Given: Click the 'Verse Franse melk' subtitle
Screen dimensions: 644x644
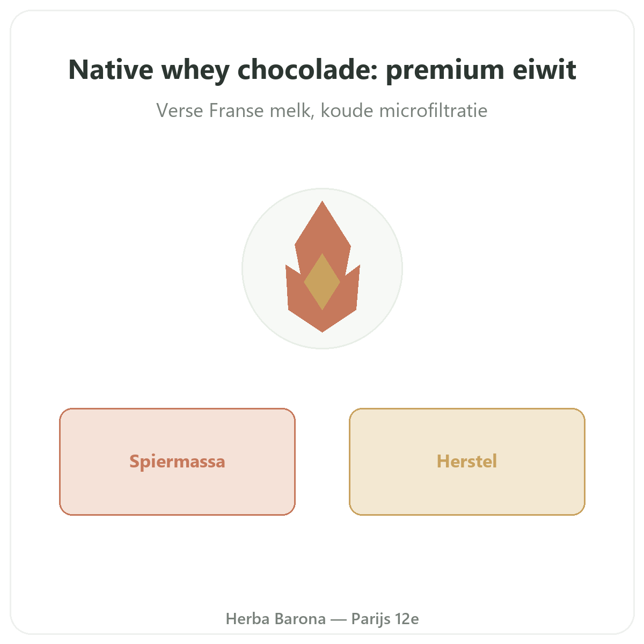Looking at the screenshot, I should (x=234, y=111).
